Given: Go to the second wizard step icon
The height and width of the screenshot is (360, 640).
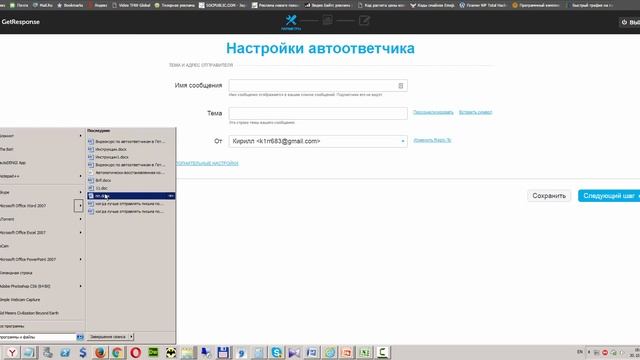Looking at the screenshot, I should (327, 20).
